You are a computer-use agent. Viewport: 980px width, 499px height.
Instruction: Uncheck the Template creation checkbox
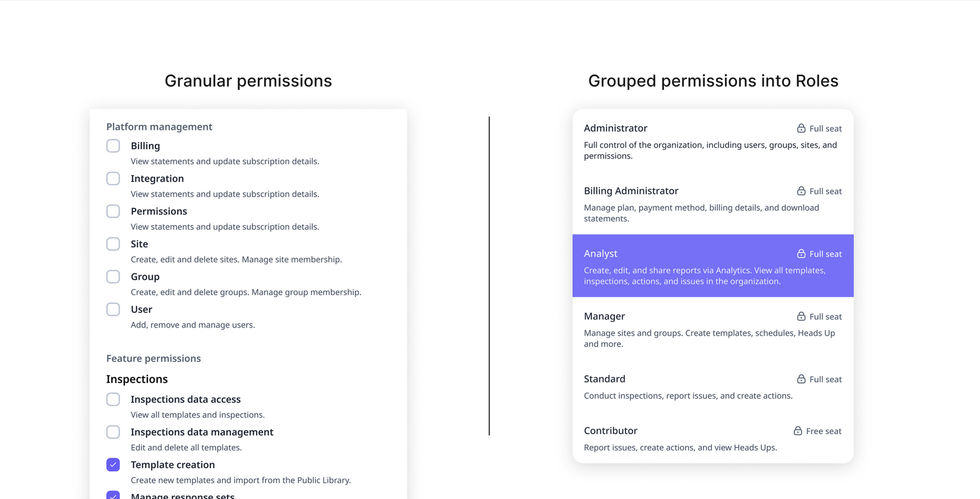[113, 465]
